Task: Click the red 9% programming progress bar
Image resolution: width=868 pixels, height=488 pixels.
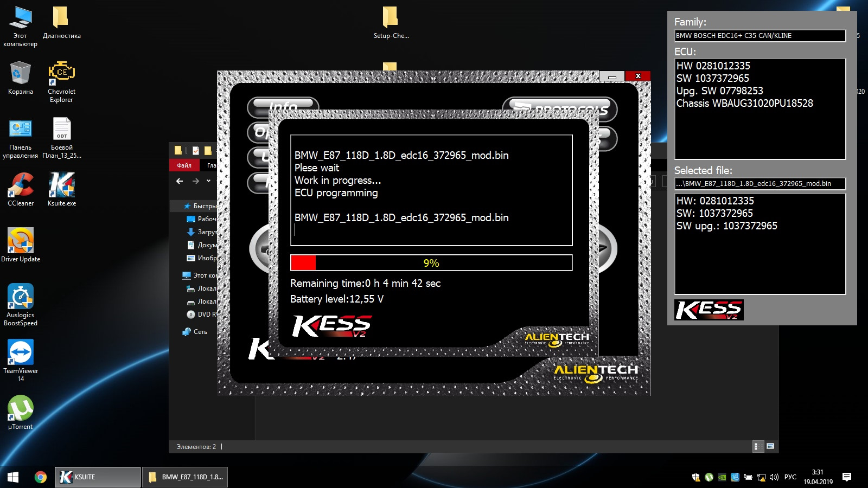Action: [431, 262]
